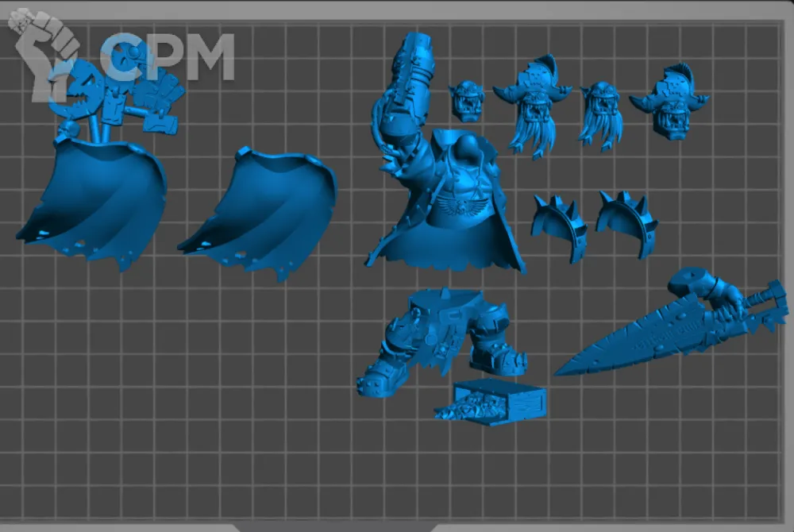Screen dimensions: 794x532
Task: Select the large sword blade
Action: coord(635,337)
